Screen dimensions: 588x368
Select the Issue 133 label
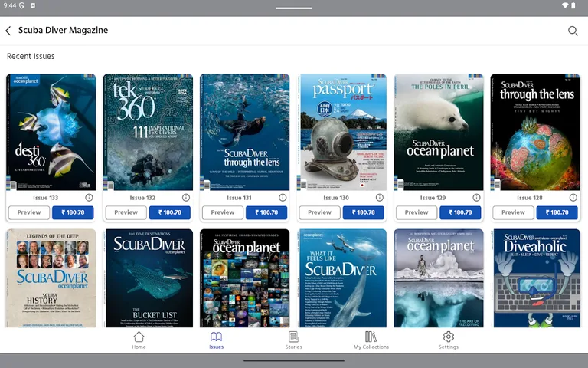click(x=46, y=198)
